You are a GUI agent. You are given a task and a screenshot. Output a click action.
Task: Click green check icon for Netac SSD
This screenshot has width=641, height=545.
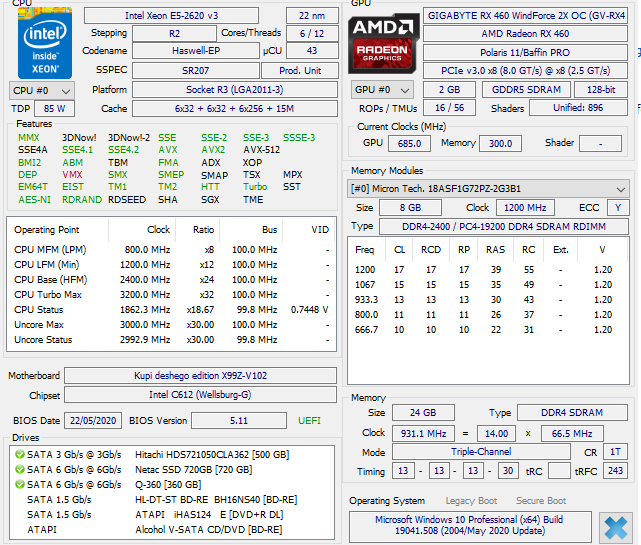[19, 469]
